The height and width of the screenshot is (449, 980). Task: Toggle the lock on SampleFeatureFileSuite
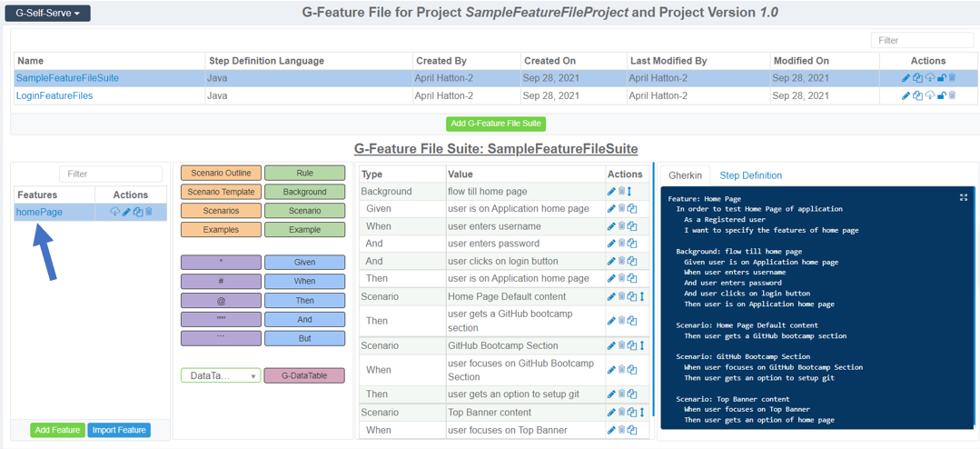(x=941, y=78)
